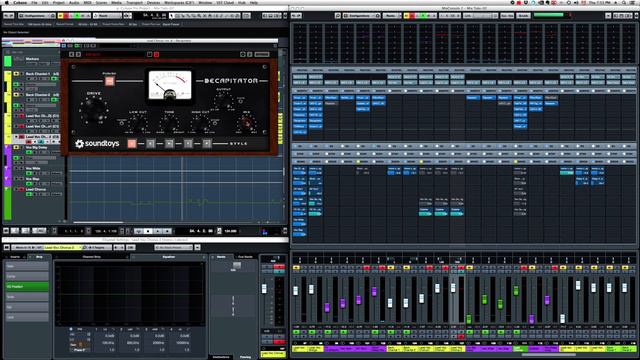Select style N on Decapitator
The width and height of the screenshot is (640, 360).
tap(169, 143)
